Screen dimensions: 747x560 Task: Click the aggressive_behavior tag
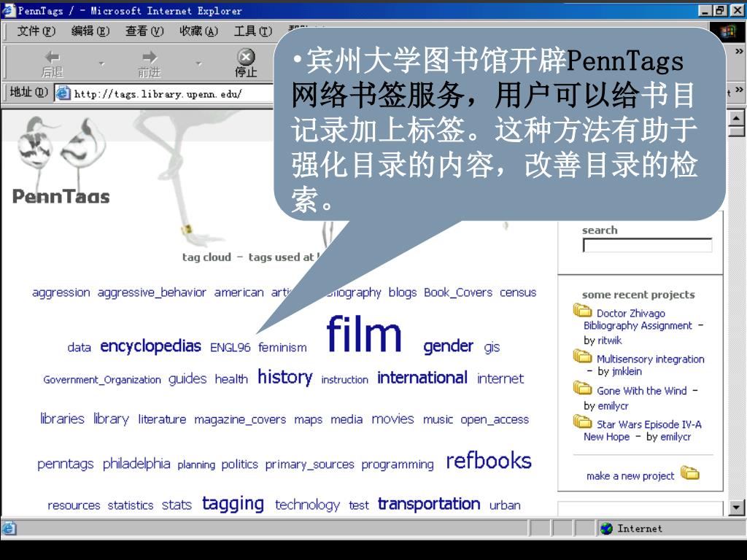[x=152, y=292]
